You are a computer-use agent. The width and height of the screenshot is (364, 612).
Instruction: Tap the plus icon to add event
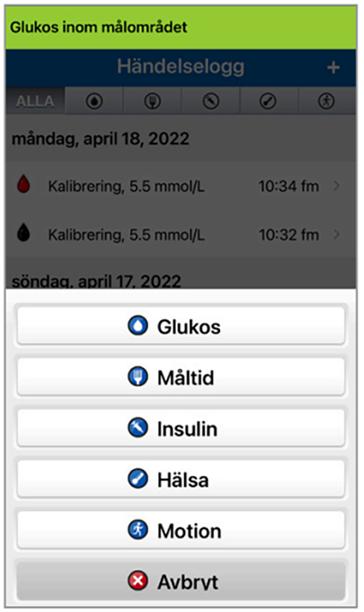pyautogui.click(x=333, y=68)
